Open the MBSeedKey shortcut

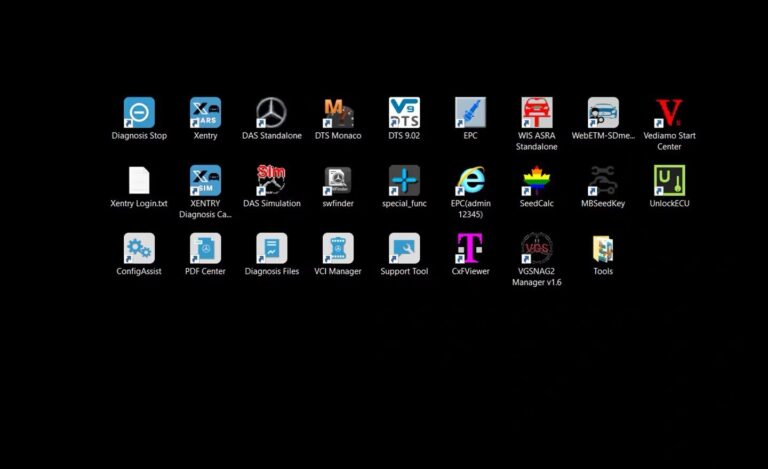coord(603,180)
